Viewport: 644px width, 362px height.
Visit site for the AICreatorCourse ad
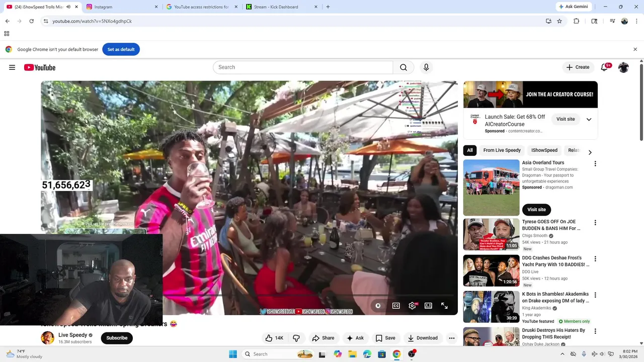pyautogui.click(x=566, y=119)
